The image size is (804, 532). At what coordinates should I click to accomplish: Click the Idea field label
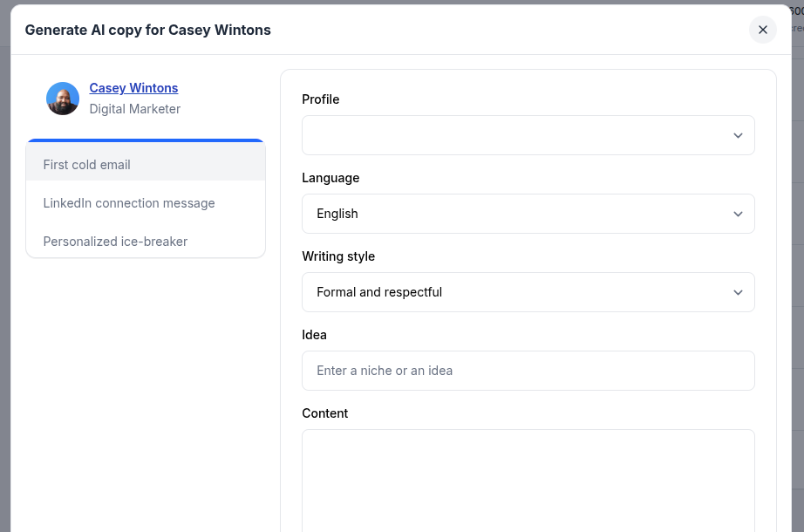tap(314, 335)
